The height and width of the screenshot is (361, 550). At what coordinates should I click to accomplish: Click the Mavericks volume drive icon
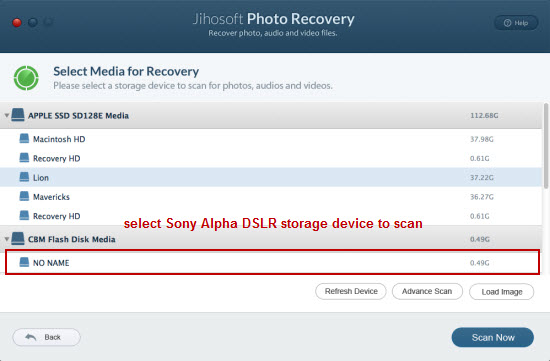pos(24,196)
